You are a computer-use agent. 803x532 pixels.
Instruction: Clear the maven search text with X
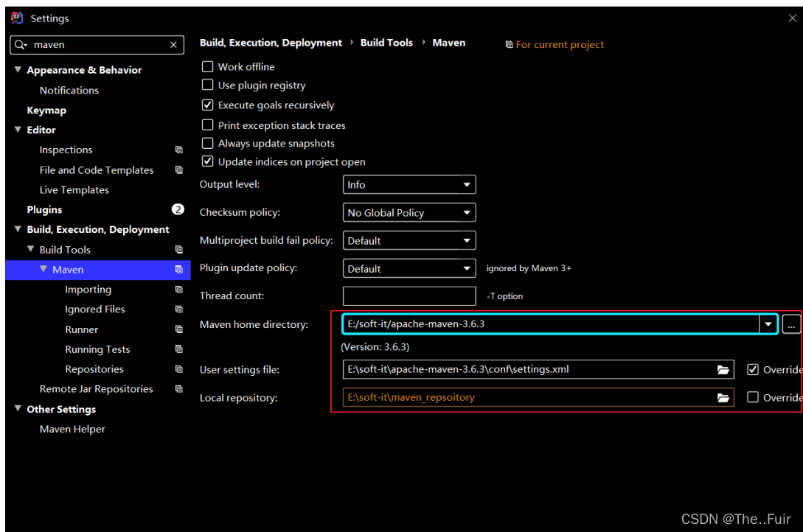pos(173,45)
